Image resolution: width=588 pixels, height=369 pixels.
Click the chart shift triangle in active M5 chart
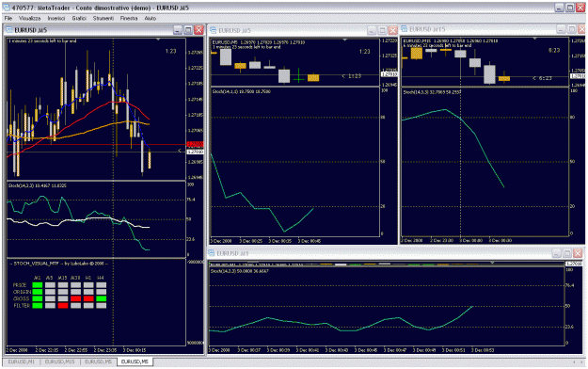click(158, 39)
